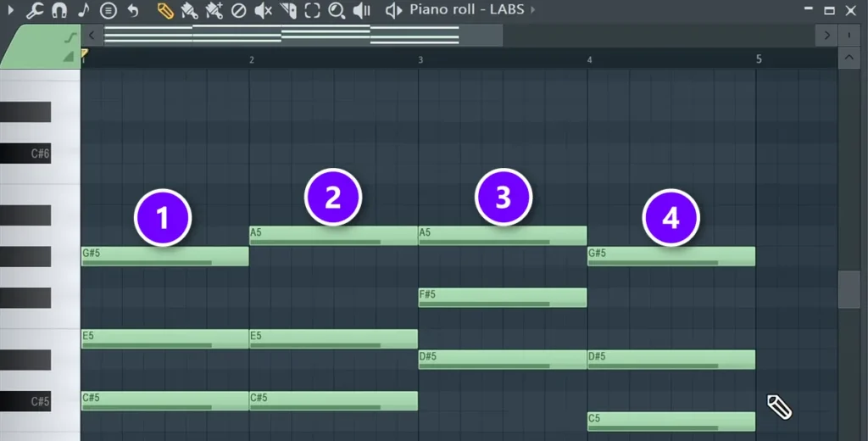The width and height of the screenshot is (868, 441).
Task: Click the circled lines options icon
Action: 108,10
